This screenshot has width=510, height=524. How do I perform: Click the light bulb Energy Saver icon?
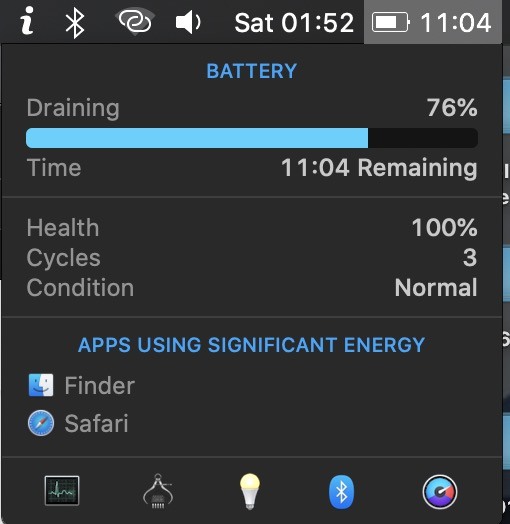(x=250, y=491)
